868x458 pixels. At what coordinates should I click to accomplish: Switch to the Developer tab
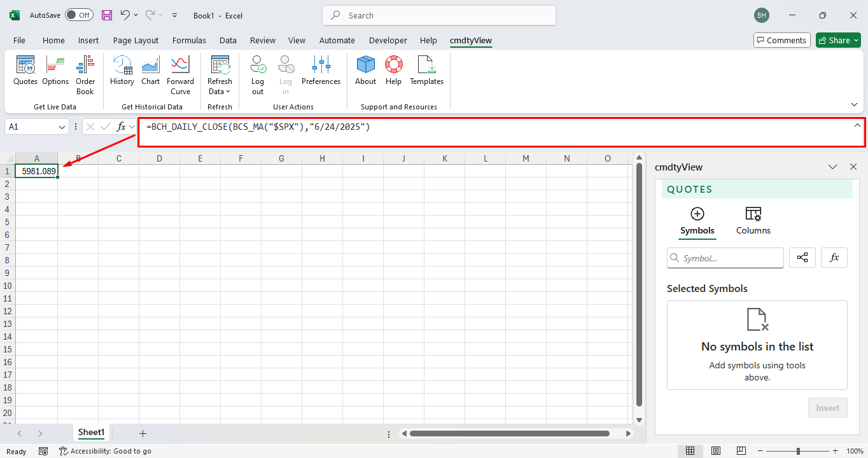click(x=388, y=40)
